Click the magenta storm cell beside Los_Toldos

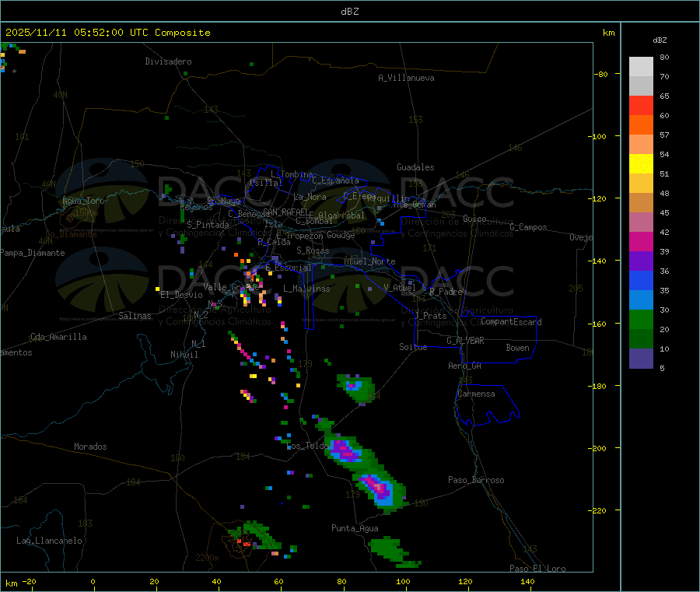pyautogui.click(x=347, y=451)
